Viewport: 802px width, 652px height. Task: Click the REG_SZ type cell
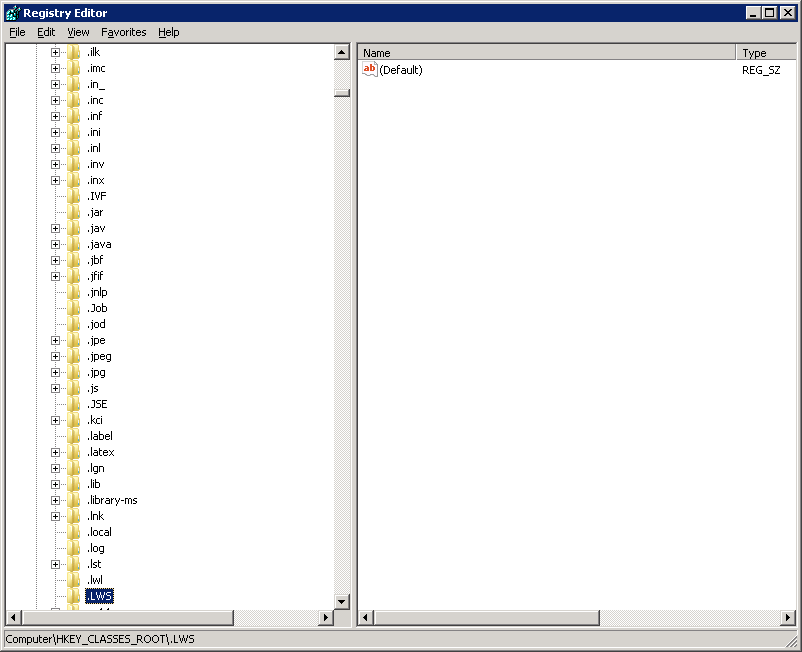(761, 70)
